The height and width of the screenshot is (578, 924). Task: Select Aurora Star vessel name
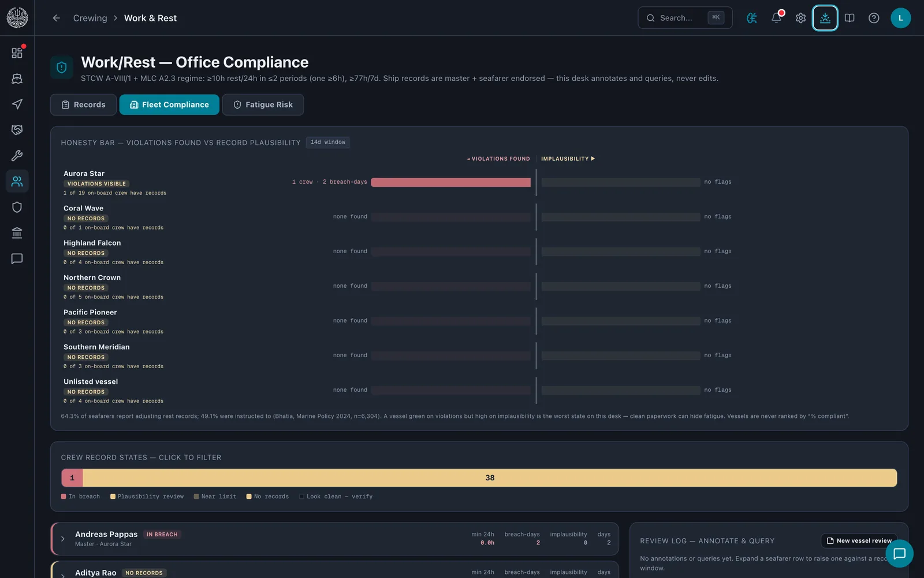tap(84, 173)
